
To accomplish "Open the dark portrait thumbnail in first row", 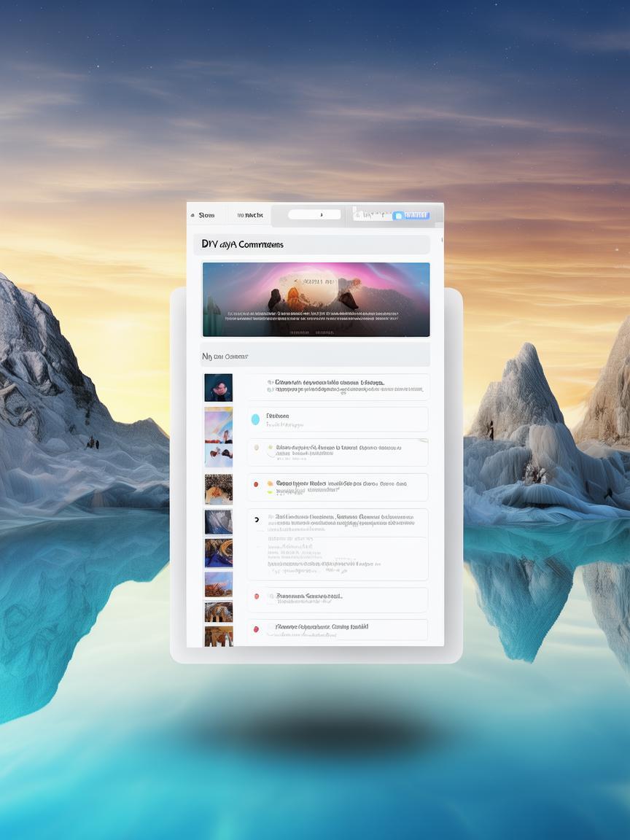I will click(219, 388).
